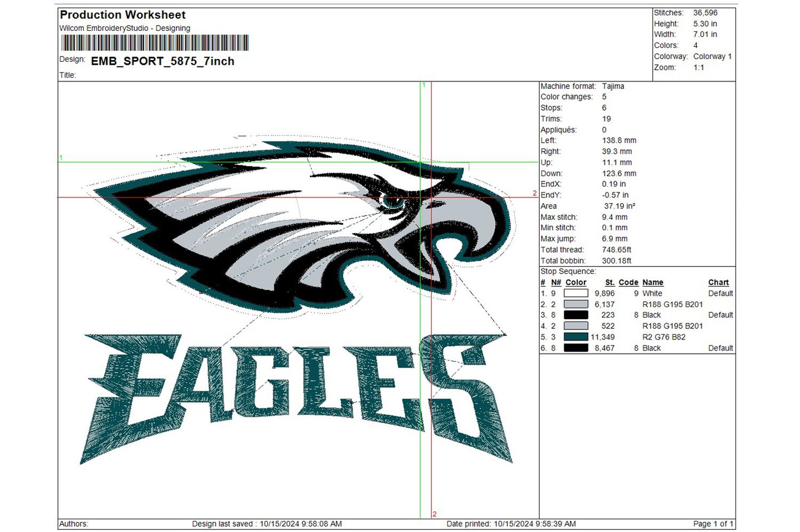This screenshot has height=532, width=800.
Task: Select the 'Name' column header
Action: pyautogui.click(x=653, y=283)
